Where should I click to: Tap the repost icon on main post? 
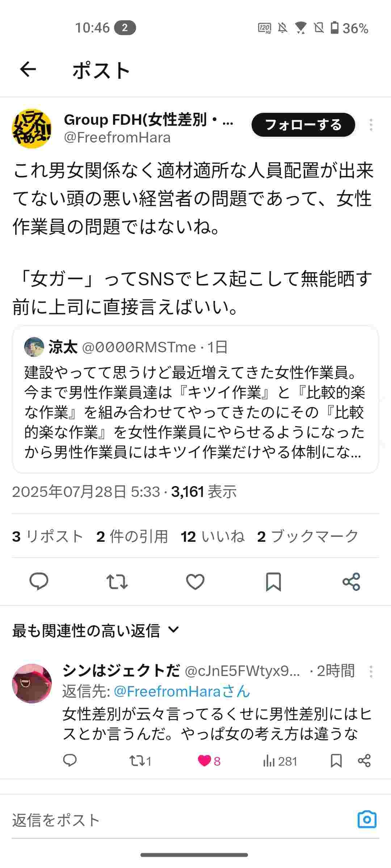(117, 581)
